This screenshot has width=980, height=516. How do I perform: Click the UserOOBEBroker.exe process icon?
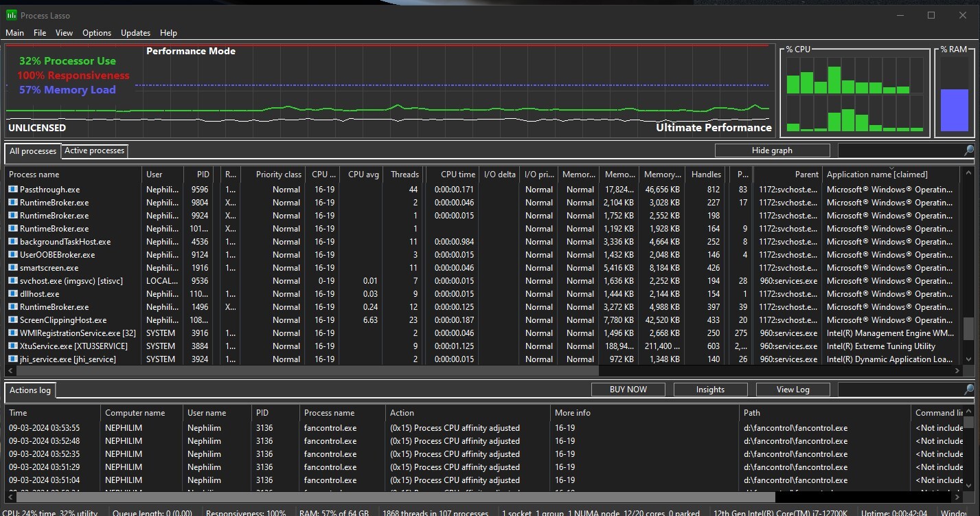pyautogui.click(x=13, y=255)
